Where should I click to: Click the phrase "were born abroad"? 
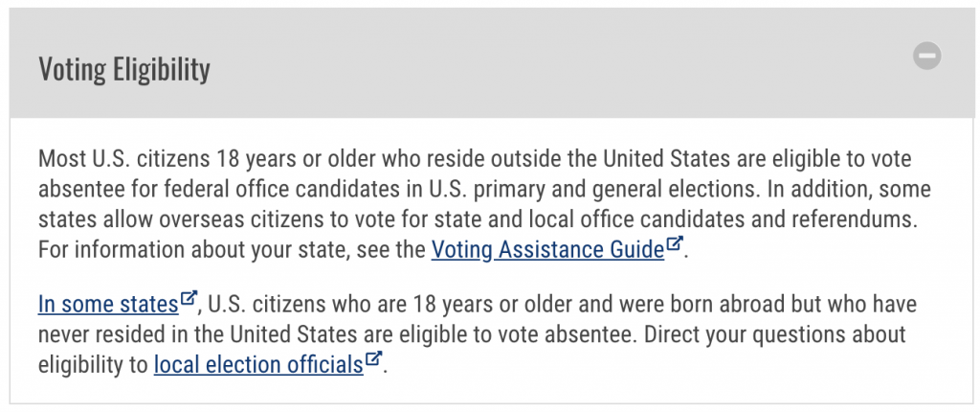pyautogui.click(x=702, y=305)
